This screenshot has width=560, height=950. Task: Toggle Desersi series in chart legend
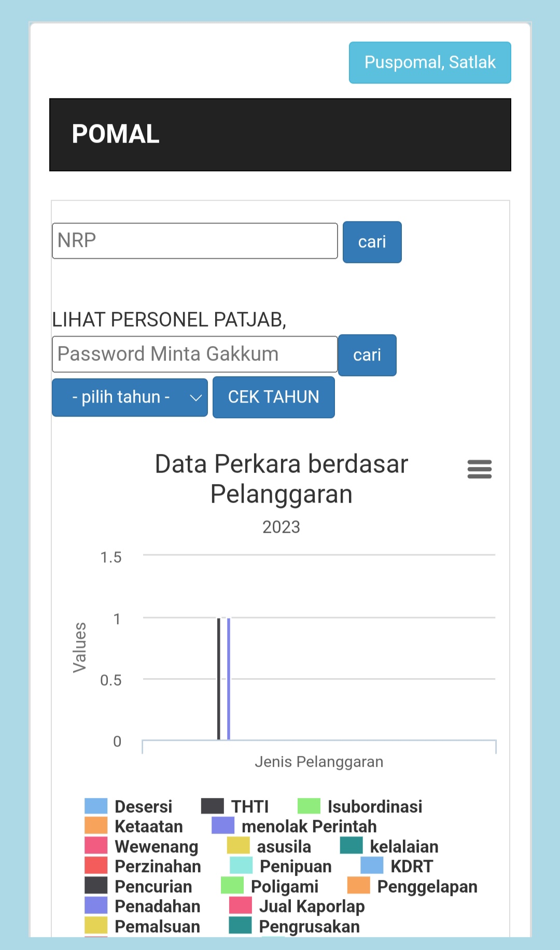tap(143, 806)
